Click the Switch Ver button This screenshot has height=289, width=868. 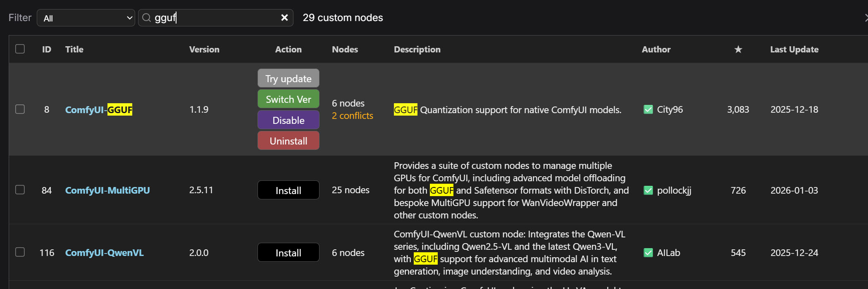tap(288, 99)
